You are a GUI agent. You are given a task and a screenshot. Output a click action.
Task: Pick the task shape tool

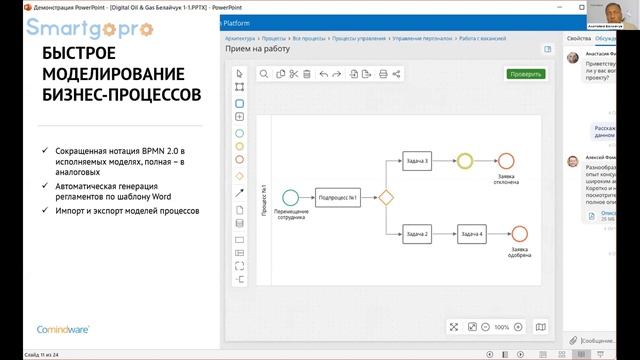tap(240, 104)
